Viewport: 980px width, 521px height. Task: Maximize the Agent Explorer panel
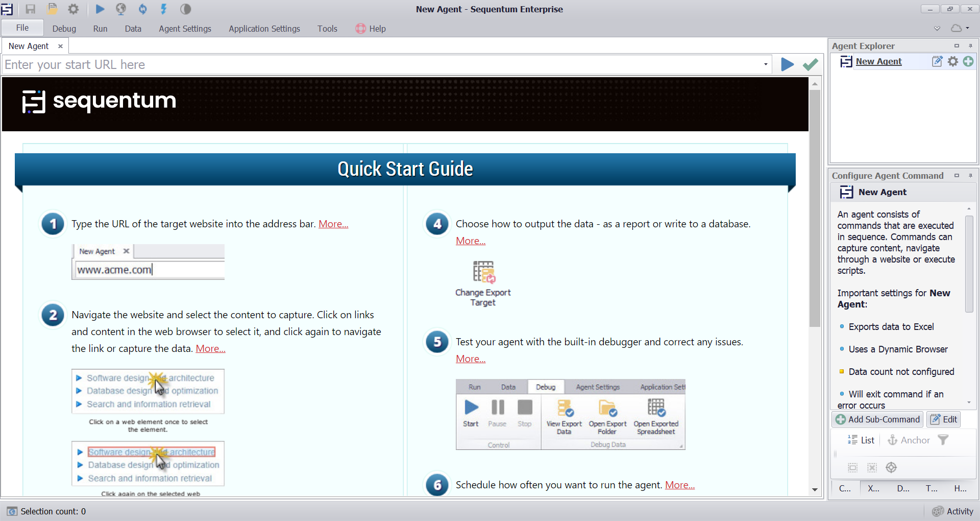[x=957, y=46]
